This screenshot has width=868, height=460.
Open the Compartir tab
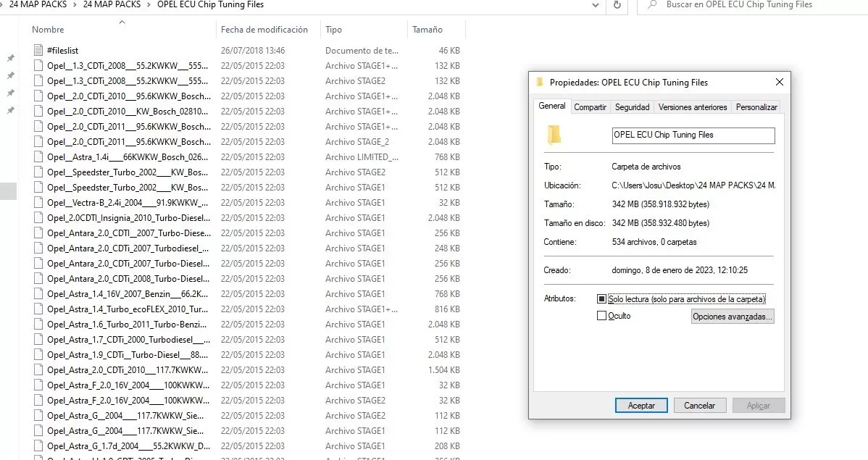[590, 106]
